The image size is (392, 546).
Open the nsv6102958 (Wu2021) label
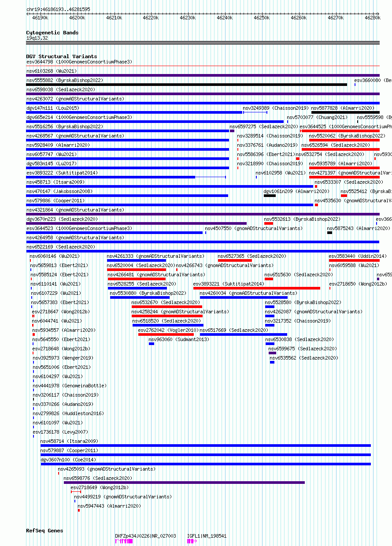tap(281, 173)
